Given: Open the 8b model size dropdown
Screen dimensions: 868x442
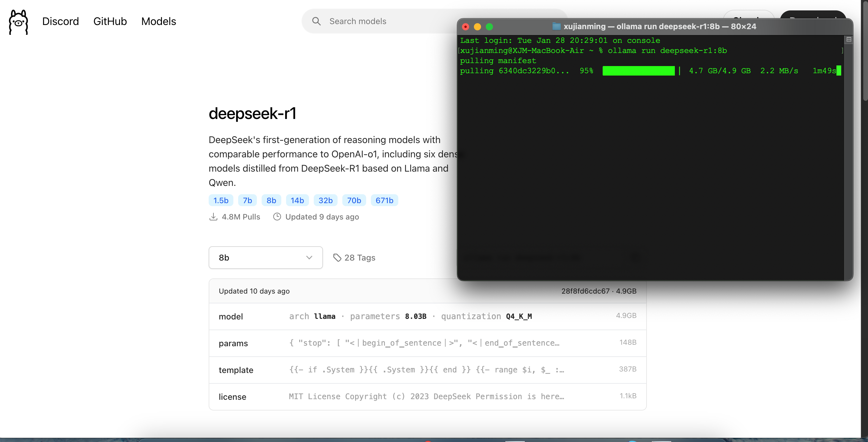Looking at the screenshot, I should tap(265, 258).
